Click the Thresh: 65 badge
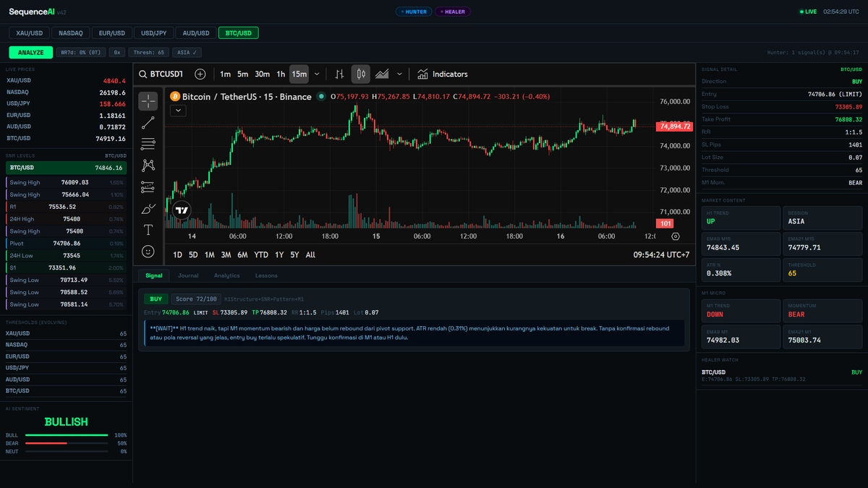The height and width of the screenshot is (488, 868). (148, 52)
